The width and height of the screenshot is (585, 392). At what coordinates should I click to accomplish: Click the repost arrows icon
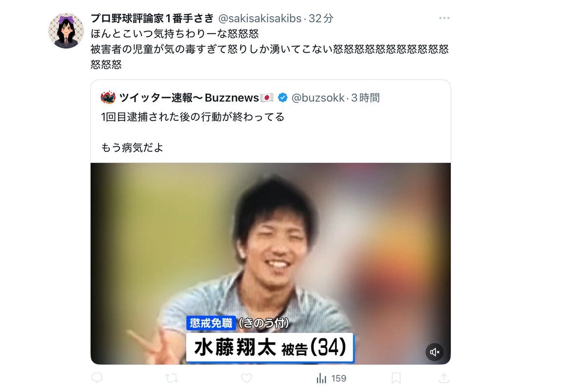tap(172, 378)
